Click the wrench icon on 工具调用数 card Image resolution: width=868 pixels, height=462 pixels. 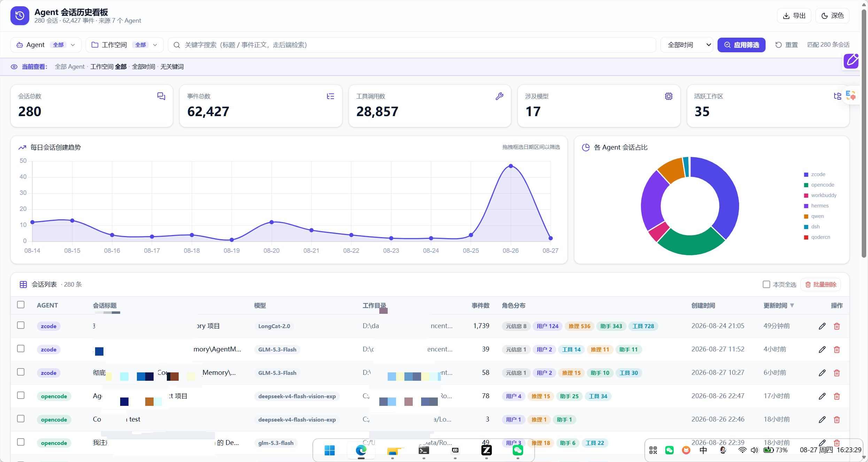(499, 96)
